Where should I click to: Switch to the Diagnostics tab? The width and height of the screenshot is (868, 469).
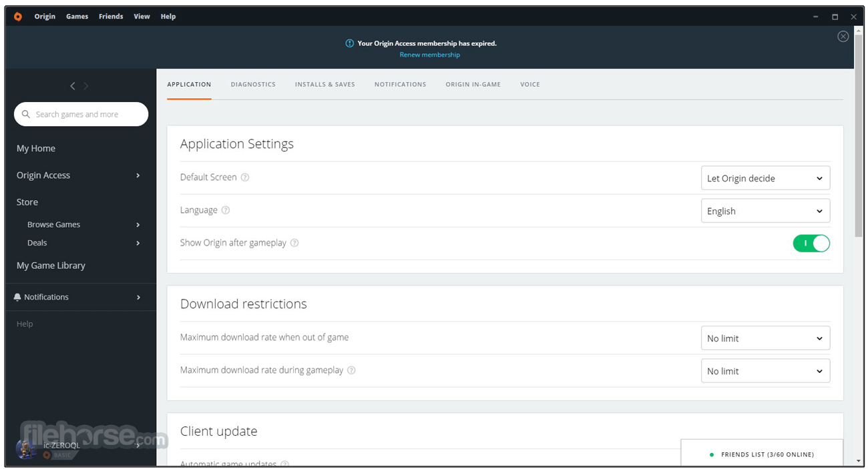253,85
